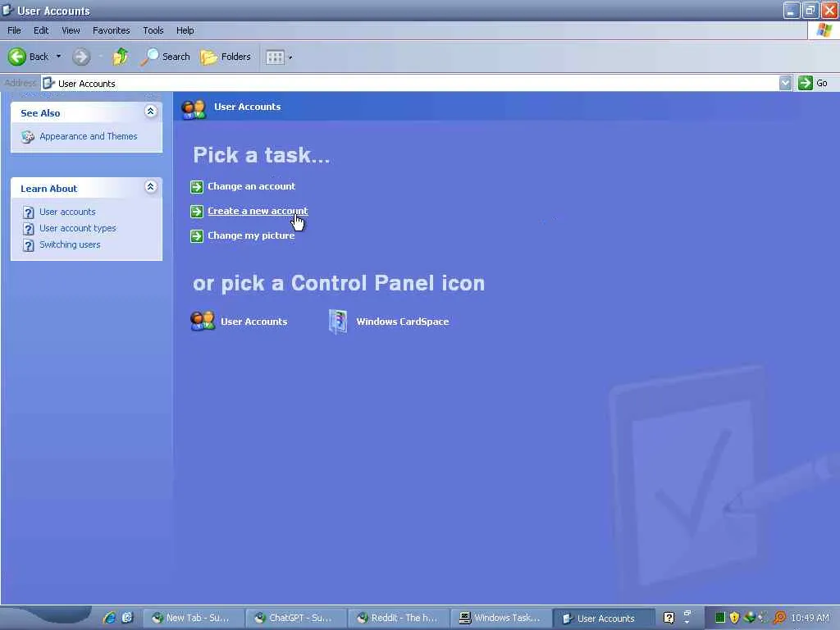The width and height of the screenshot is (840, 630).
Task: Open help on User account types
Action: (x=78, y=228)
